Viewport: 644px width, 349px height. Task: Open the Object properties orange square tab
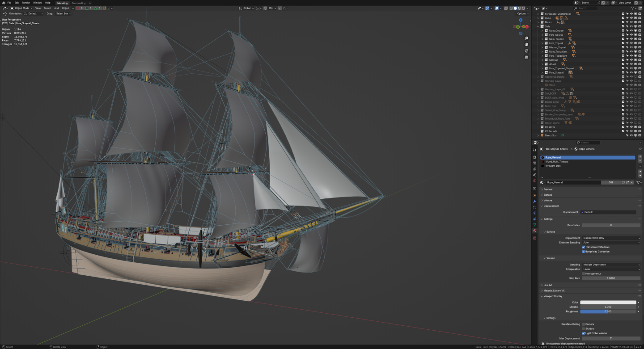click(534, 195)
